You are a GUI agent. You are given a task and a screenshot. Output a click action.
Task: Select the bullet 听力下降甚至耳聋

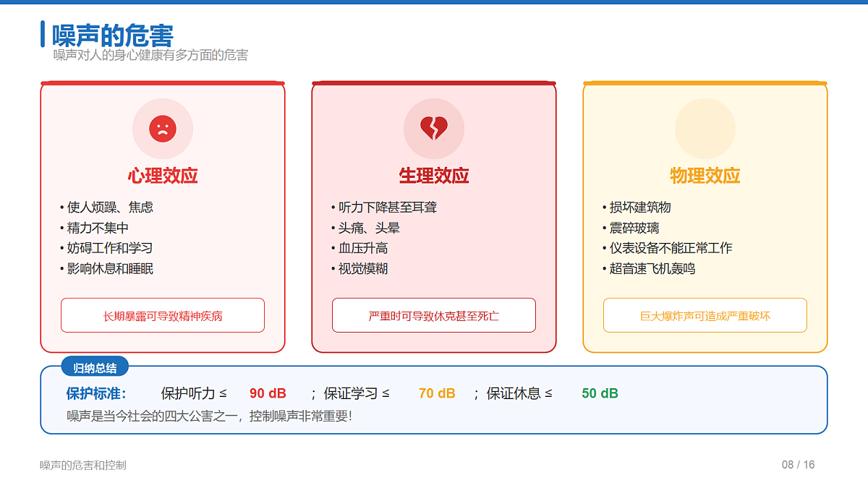pos(384,207)
